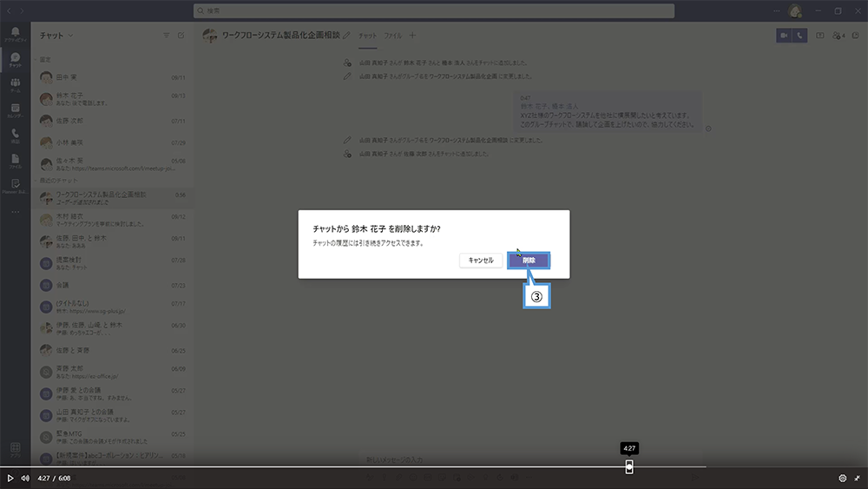Open group chat 佐藤, 田中, と 鈴木

[112, 241]
